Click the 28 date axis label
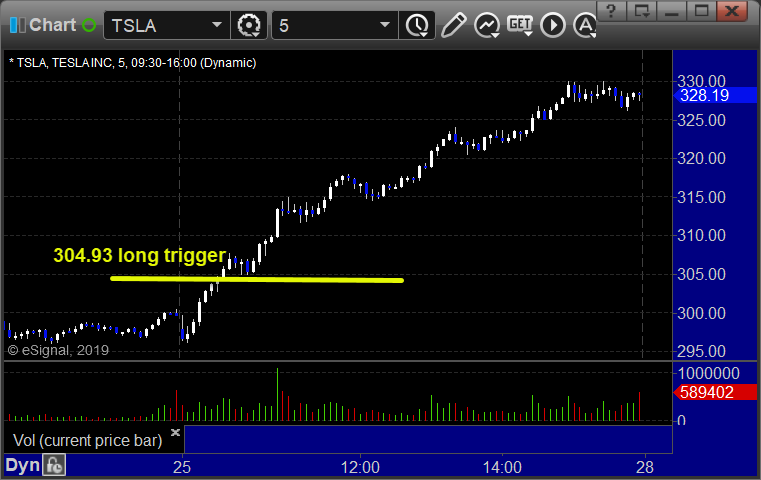761x480 pixels. [x=645, y=467]
